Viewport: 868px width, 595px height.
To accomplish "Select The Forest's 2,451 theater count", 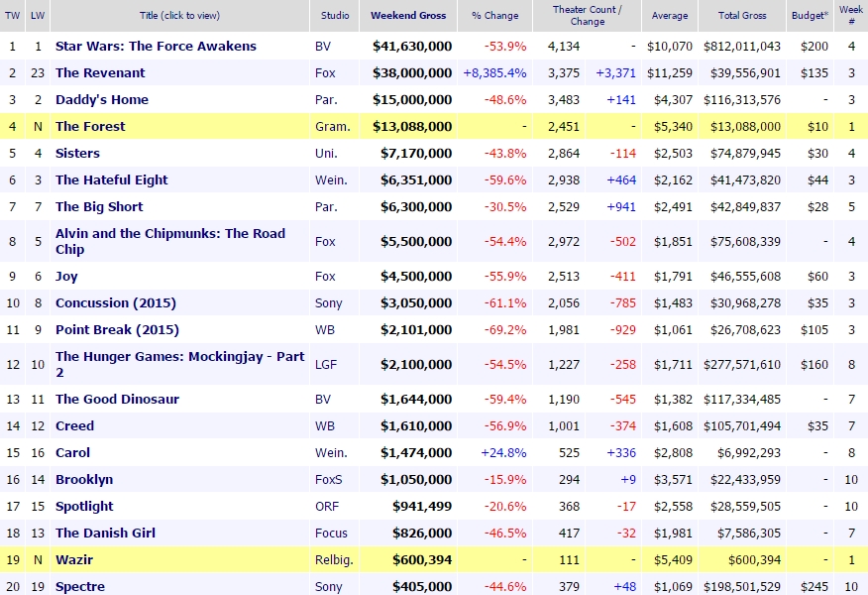I will pyautogui.click(x=564, y=126).
